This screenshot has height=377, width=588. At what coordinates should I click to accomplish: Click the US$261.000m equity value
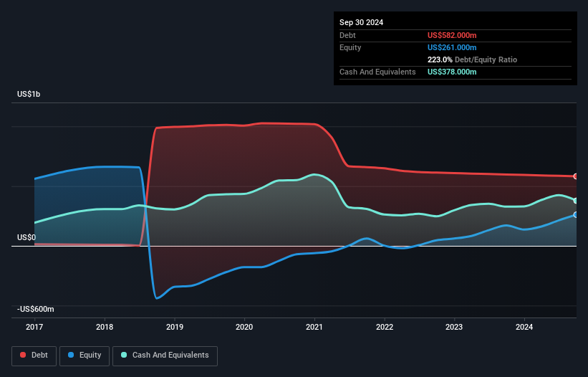(x=452, y=47)
